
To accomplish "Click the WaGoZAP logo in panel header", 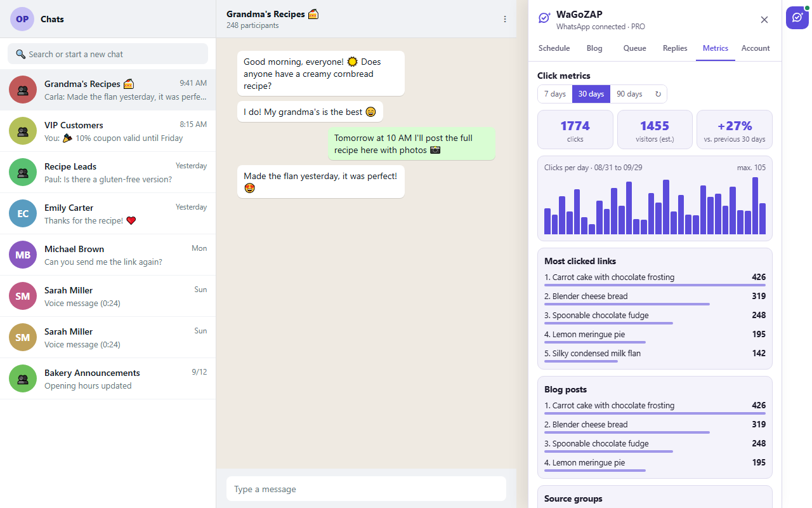I will tap(544, 18).
